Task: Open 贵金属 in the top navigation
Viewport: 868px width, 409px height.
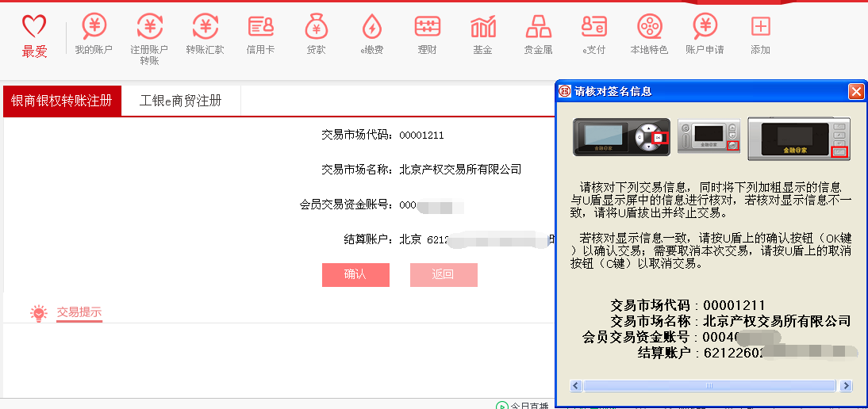Action: [538, 34]
